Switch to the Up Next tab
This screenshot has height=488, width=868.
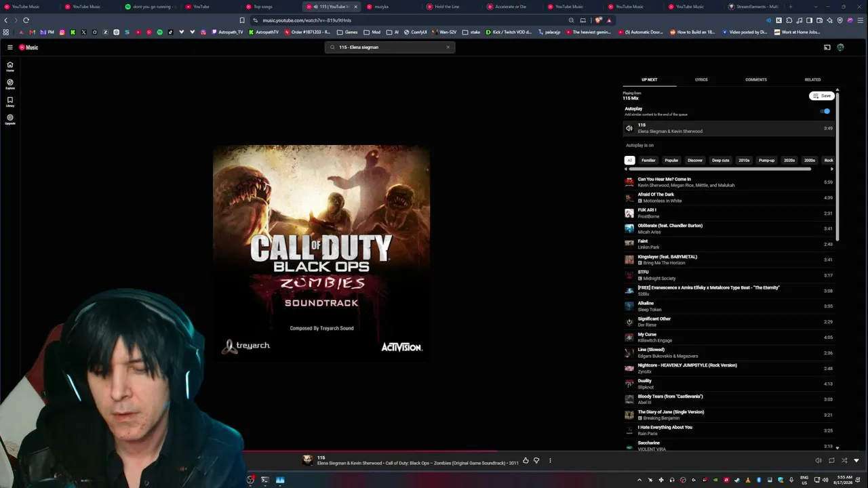coord(650,80)
